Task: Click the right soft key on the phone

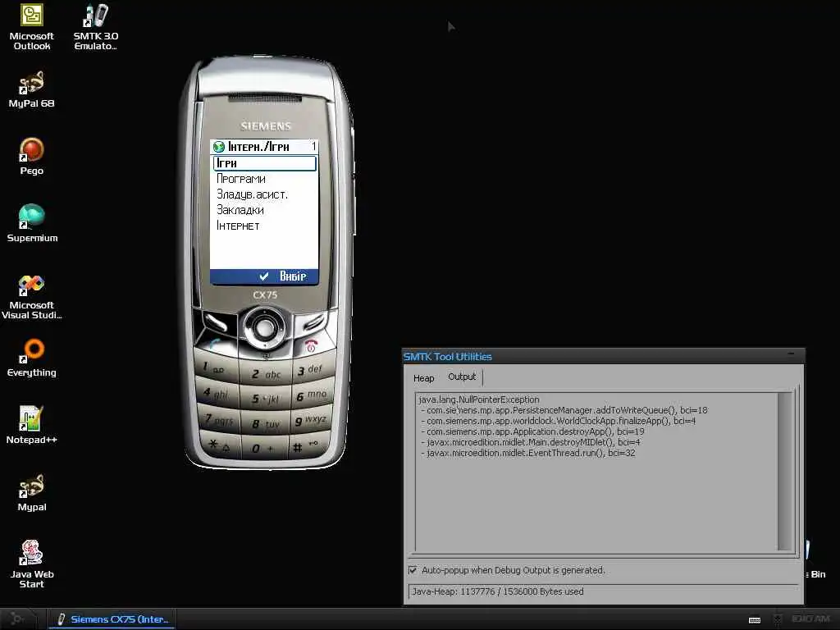Action: pyautogui.click(x=313, y=322)
